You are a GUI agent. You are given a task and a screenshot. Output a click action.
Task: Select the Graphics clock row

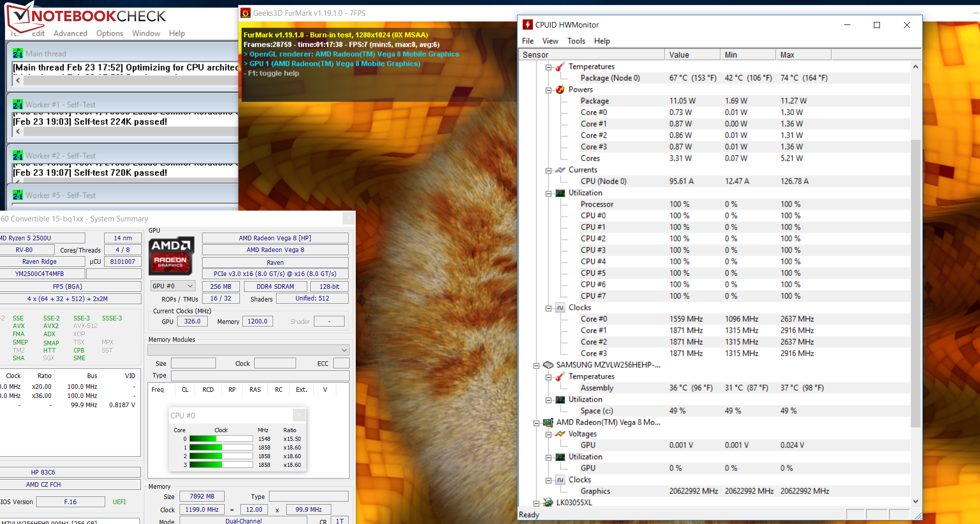click(715, 491)
